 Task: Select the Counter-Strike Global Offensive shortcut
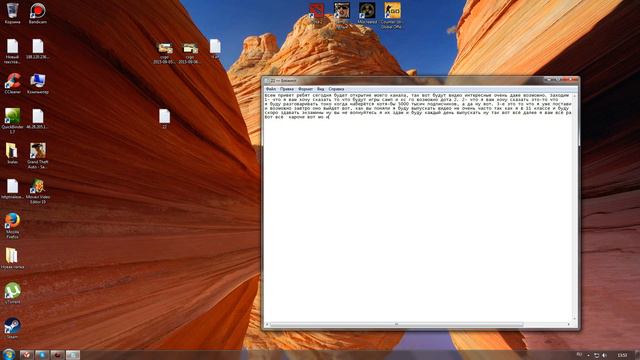[x=392, y=16]
